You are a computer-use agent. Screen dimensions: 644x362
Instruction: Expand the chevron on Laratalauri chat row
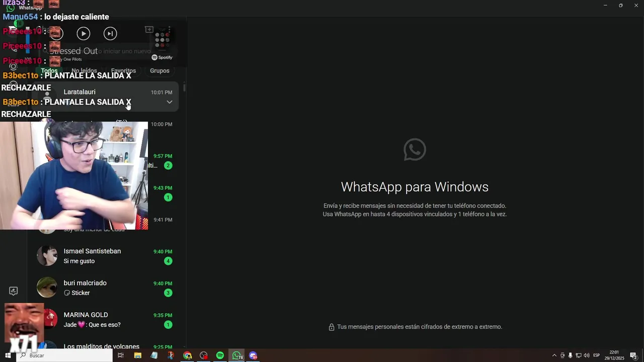(x=170, y=102)
